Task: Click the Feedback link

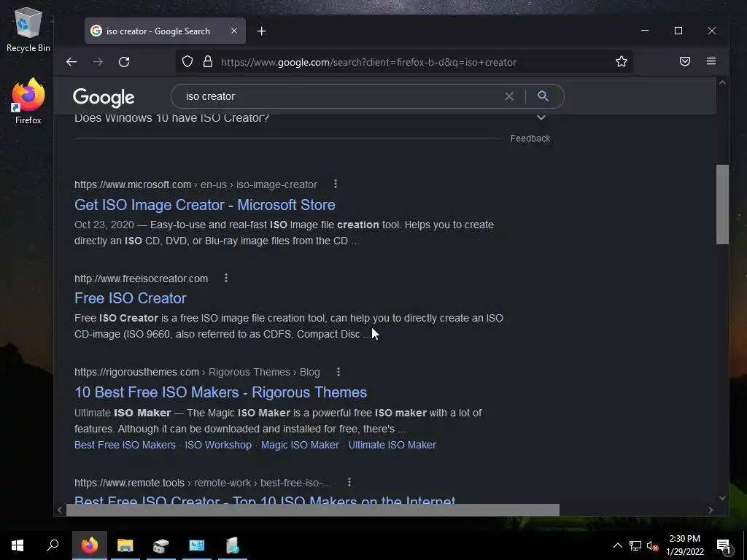Action: click(530, 138)
